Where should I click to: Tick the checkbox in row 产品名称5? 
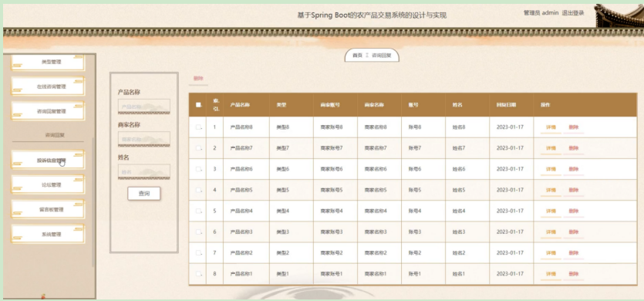[x=198, y=190]
